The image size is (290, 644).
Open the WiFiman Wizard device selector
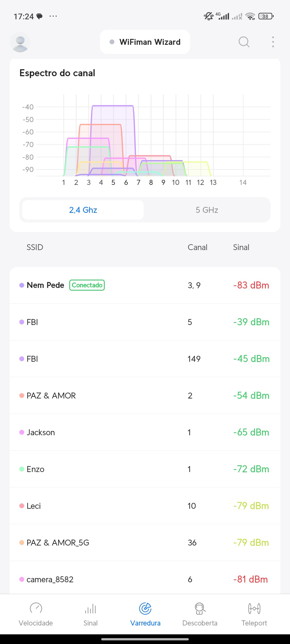tap(145, 42)
